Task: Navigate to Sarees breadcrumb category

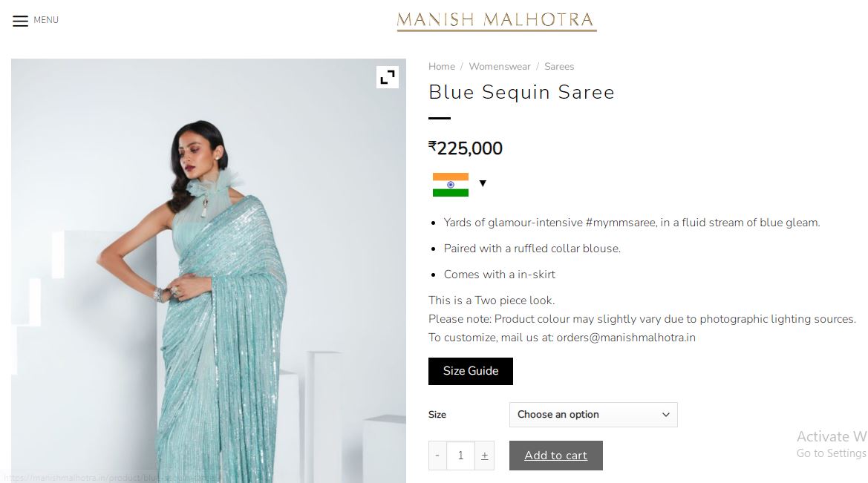Action: [559, 66]
